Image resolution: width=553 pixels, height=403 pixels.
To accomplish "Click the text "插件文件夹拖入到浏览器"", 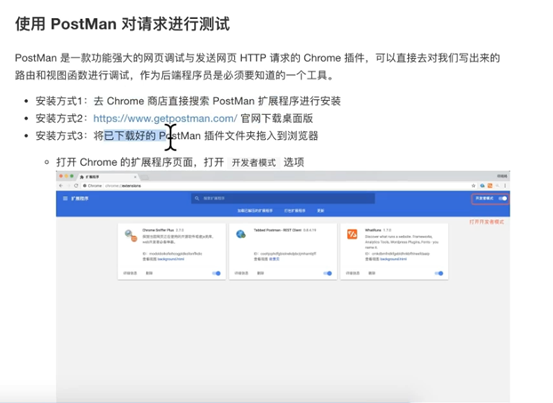I will coord(261,136).
